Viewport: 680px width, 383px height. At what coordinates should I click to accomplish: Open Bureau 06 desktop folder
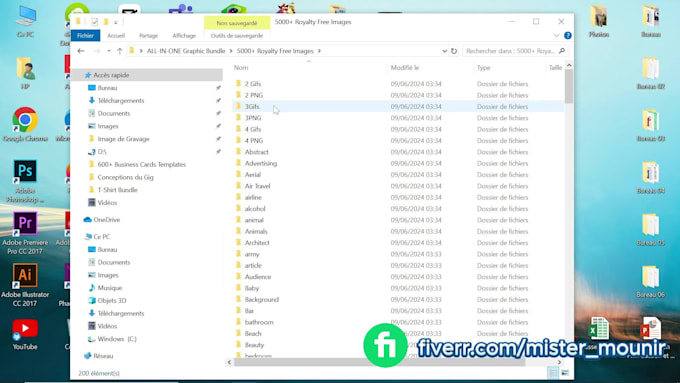[x=651, y=281]
